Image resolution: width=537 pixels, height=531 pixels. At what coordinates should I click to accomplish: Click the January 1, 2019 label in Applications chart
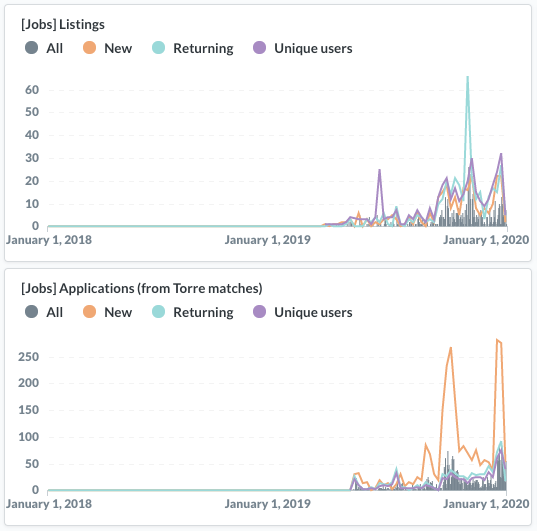tap(267, 504)
